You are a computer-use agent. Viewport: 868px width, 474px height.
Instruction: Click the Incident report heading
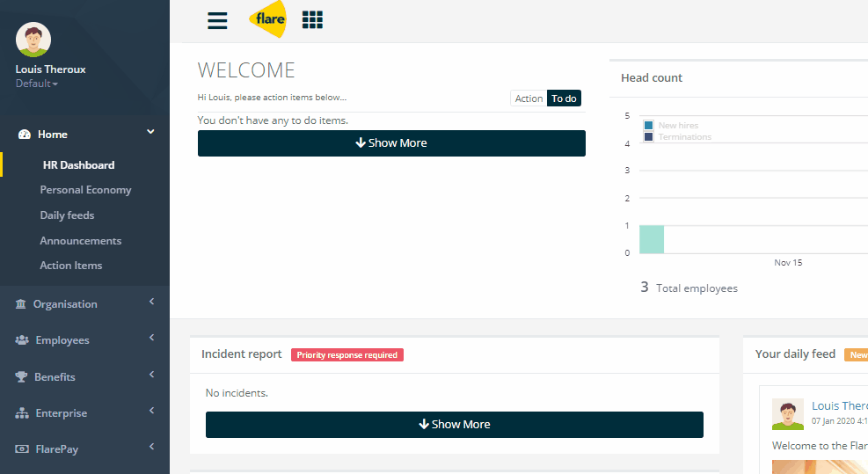(241, 354)
